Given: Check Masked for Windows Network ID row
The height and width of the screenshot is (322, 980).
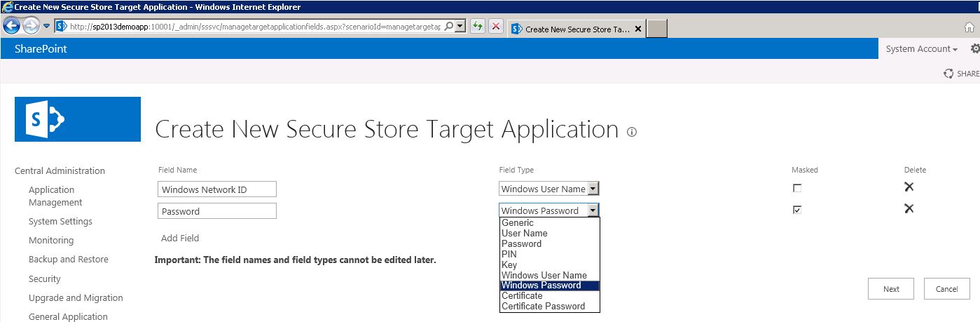Looking at the screenshot, I should [x=797, y=188].
